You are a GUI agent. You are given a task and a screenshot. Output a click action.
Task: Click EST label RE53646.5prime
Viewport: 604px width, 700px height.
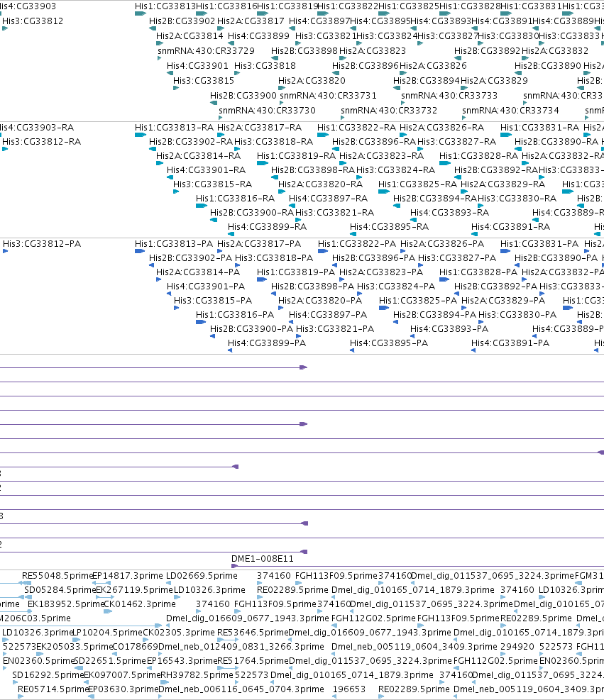253,633
